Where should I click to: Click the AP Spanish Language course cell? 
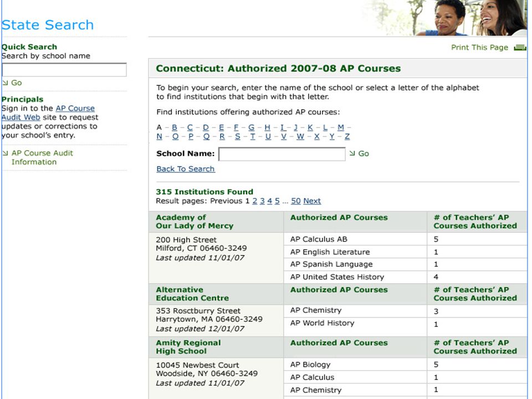click(355, 264)
